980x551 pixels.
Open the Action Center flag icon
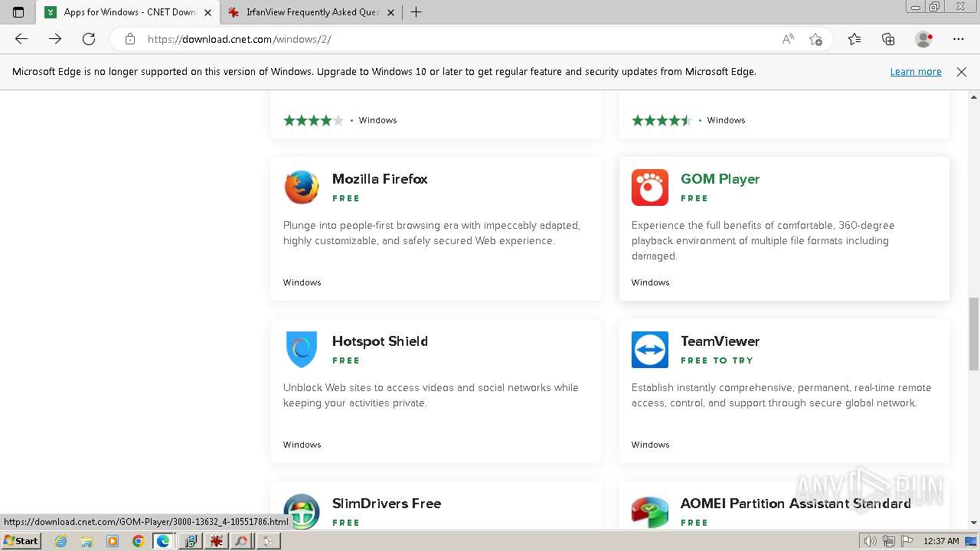coord(907,541)
